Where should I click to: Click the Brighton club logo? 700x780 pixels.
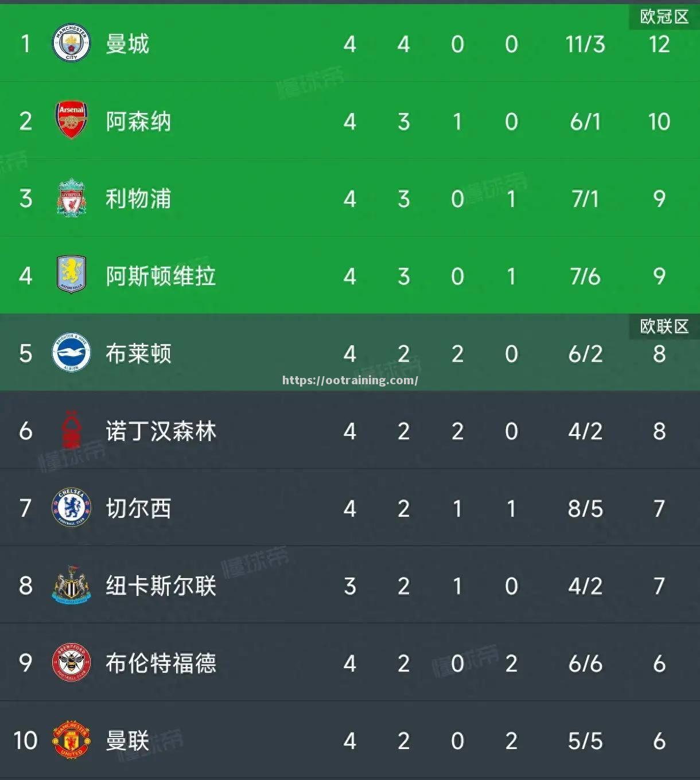pos(72,353)
